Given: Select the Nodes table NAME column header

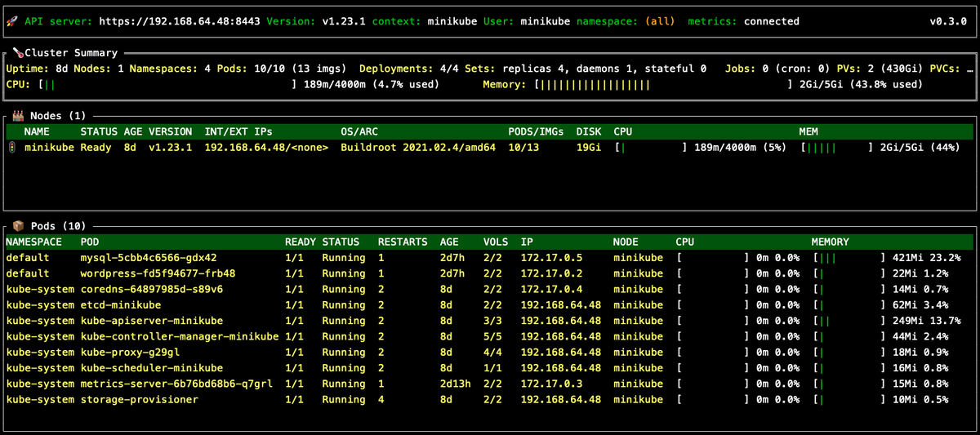Looking at the screenshot, I should pos(37,131).
